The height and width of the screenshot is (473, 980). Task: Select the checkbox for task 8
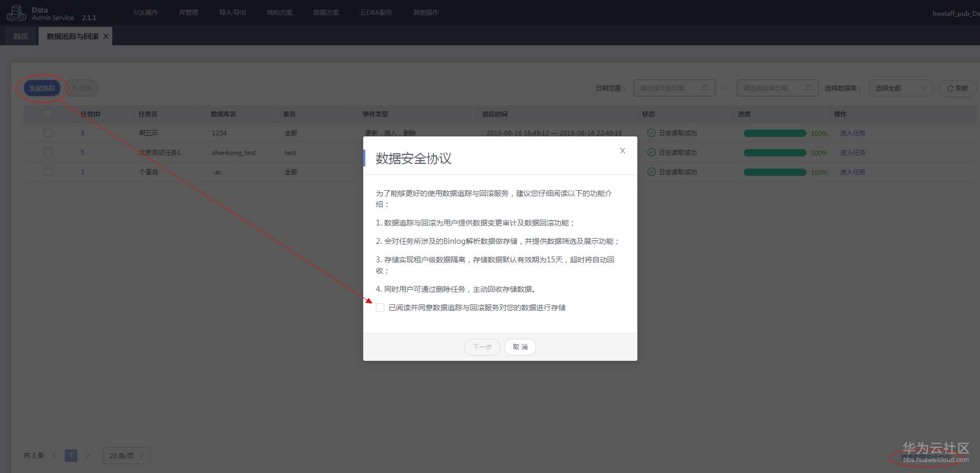(48, 133)
